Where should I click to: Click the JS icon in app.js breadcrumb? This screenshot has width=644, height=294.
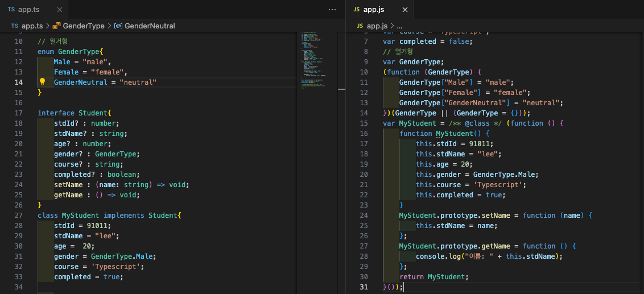point(360,26)
